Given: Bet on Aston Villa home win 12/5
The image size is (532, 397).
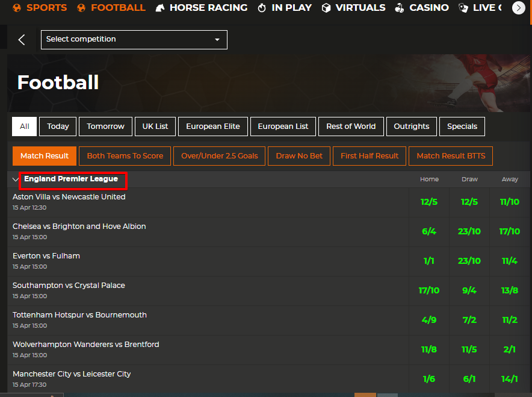Looking at the screenshot, I should 429,202.
